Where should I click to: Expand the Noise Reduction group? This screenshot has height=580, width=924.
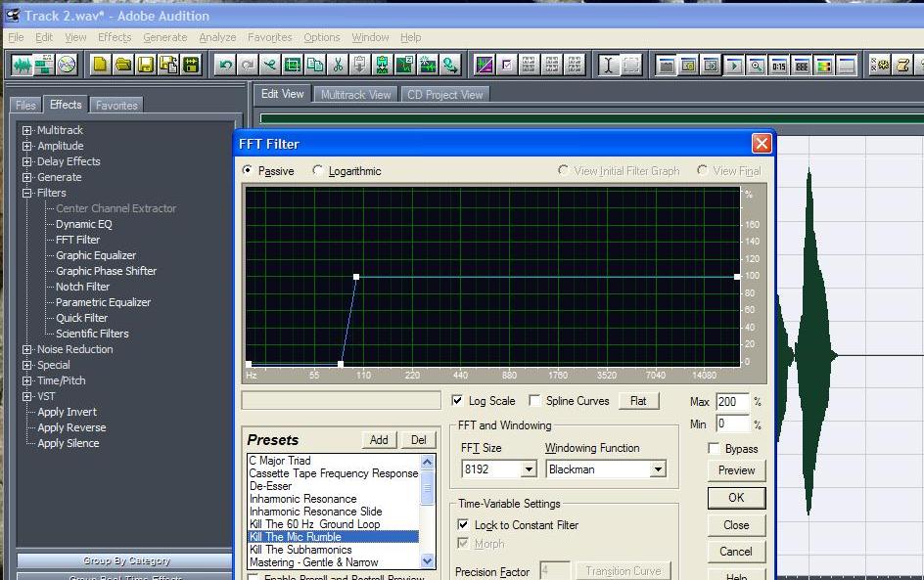(x=26, y=349)
